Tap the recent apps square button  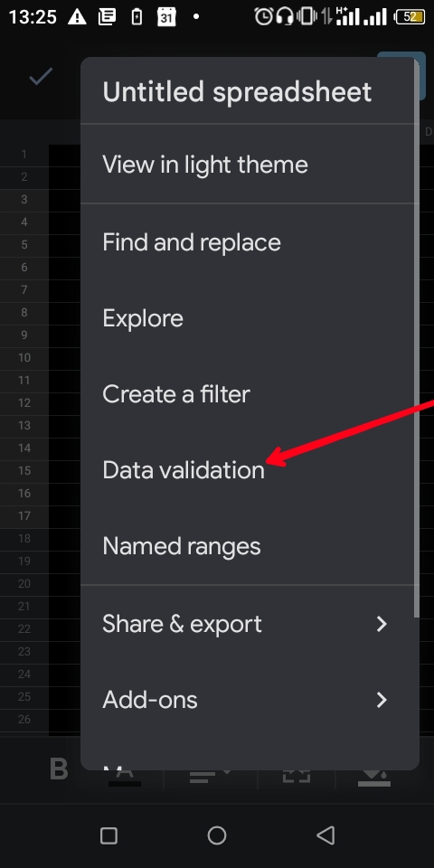(108, 835)
